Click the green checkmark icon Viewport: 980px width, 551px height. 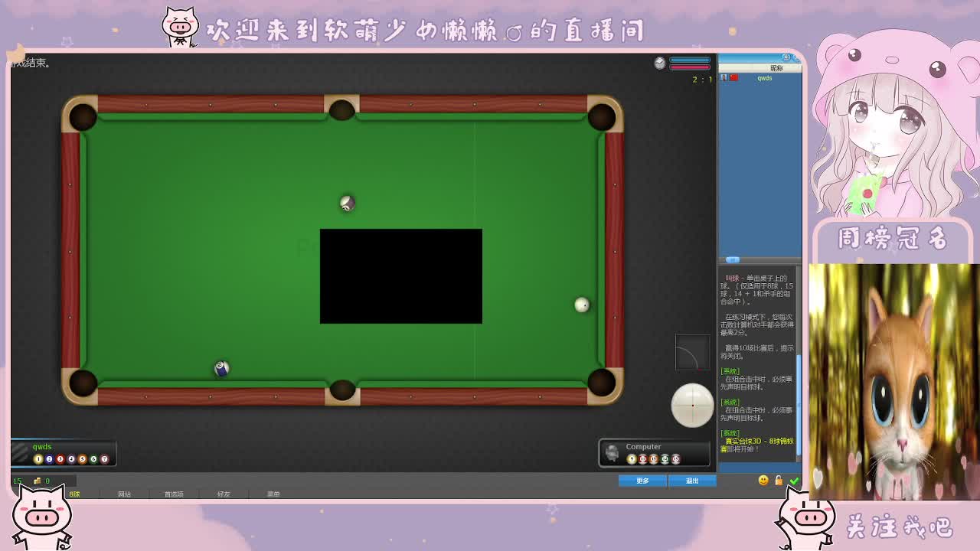click(794, 481)
